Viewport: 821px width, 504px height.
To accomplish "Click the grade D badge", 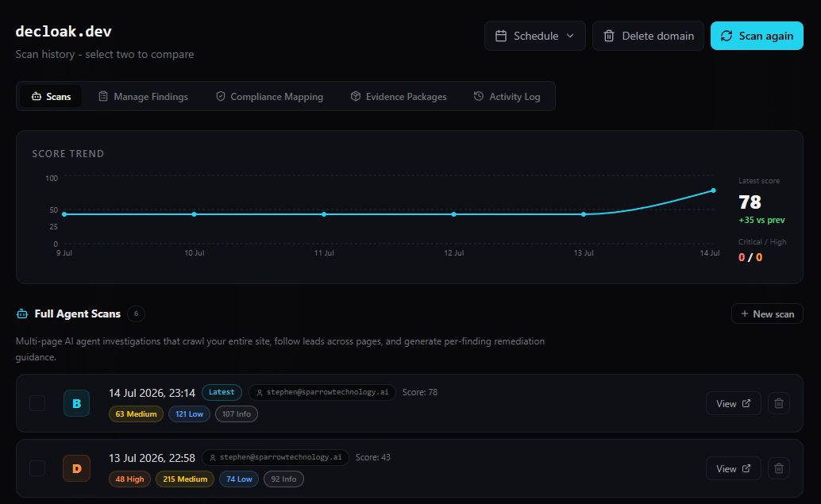I will tap(76, 468).
